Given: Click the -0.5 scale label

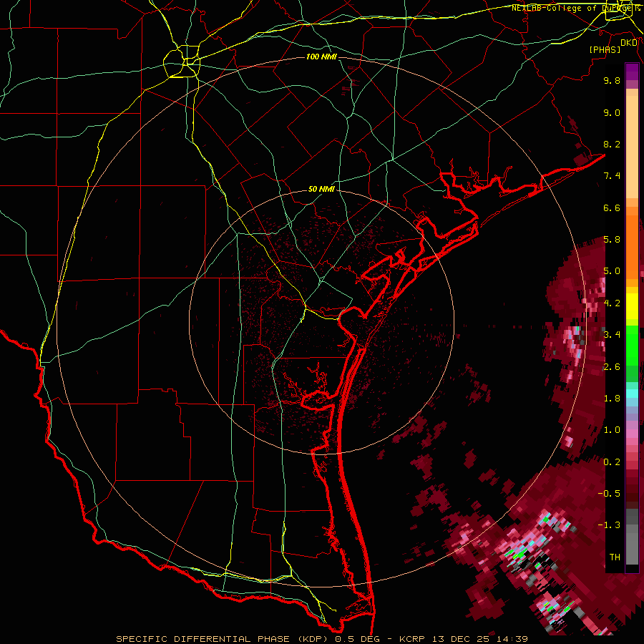Looking at the screenshot, I should pyautogui.click(x=609, y=494).
